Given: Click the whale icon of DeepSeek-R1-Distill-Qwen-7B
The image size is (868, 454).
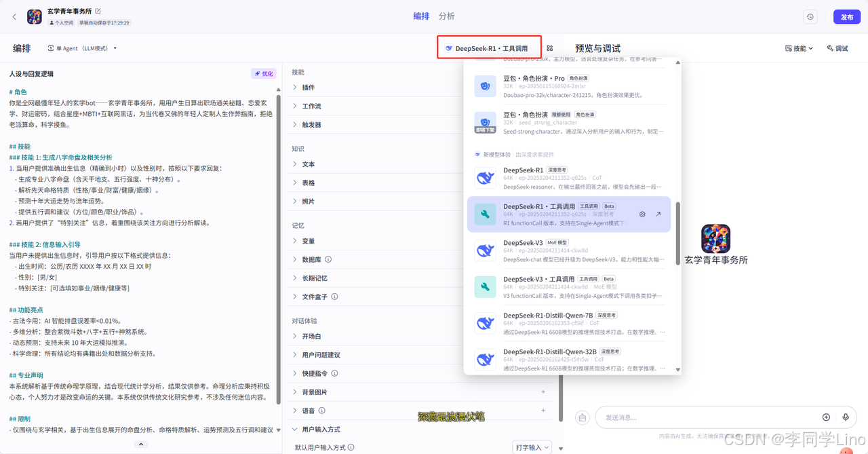Looking at the screenshot, I should [x=486, y=323].
